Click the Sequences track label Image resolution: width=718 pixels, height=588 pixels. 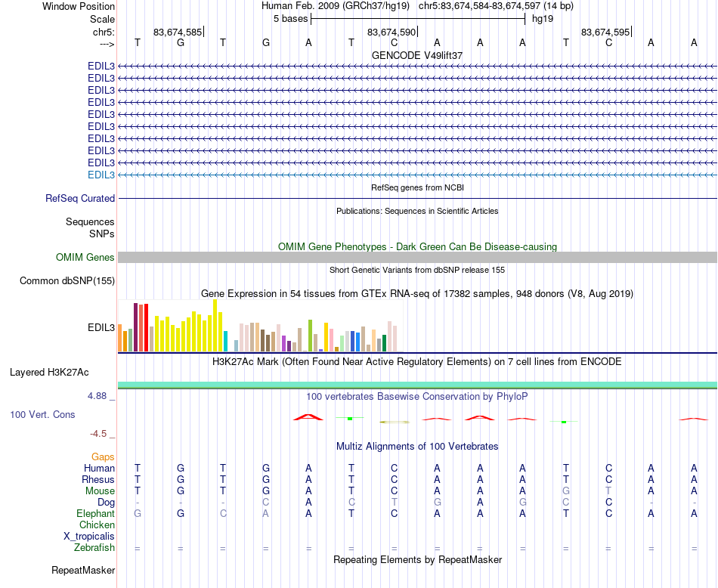pyautogui.click(x=90, y=221)
